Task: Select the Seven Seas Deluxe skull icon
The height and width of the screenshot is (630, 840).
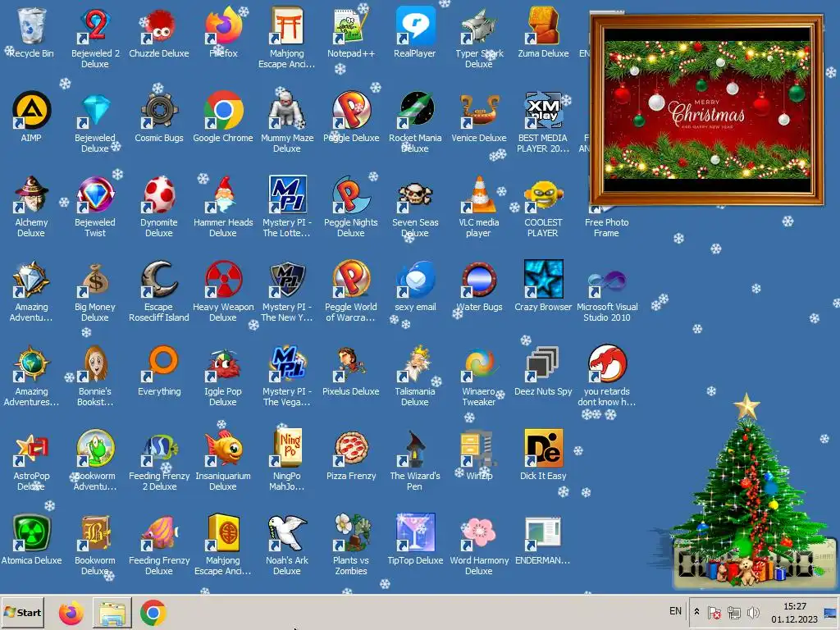Action: click(x=415, y=194)
